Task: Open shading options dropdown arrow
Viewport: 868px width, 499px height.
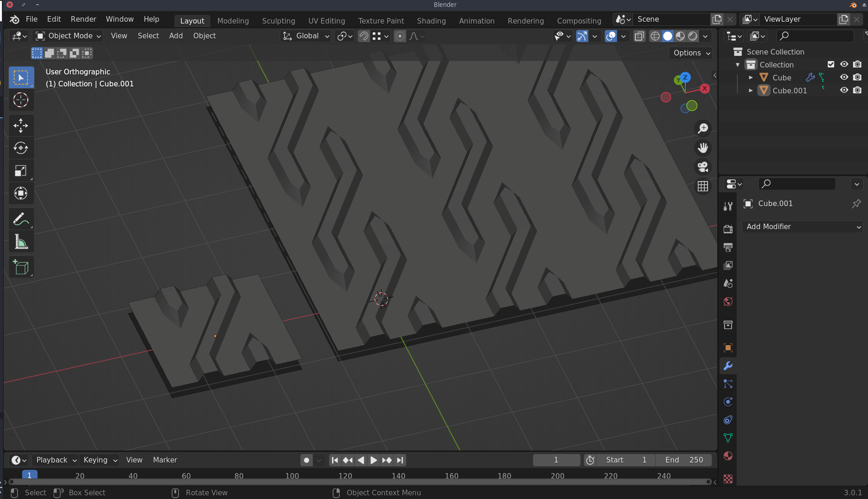Action: pyautogui.click(x=706, y=36)
